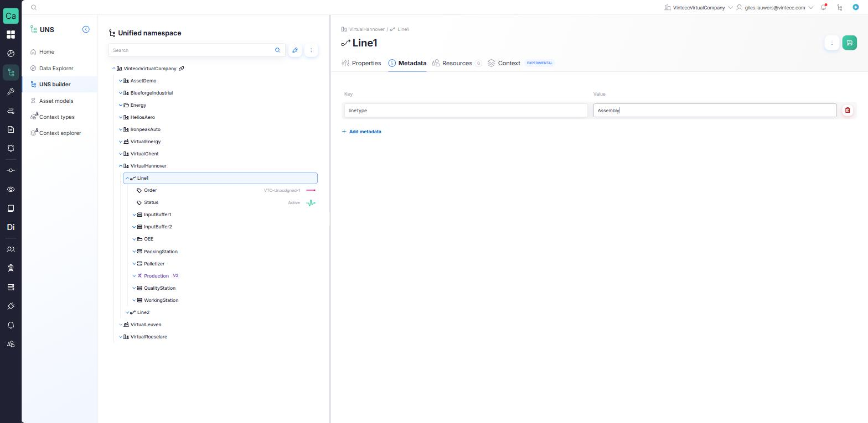Click the edit pencil icon beside namespace search
Screen dimensions: 868x423
coord(295,50)
